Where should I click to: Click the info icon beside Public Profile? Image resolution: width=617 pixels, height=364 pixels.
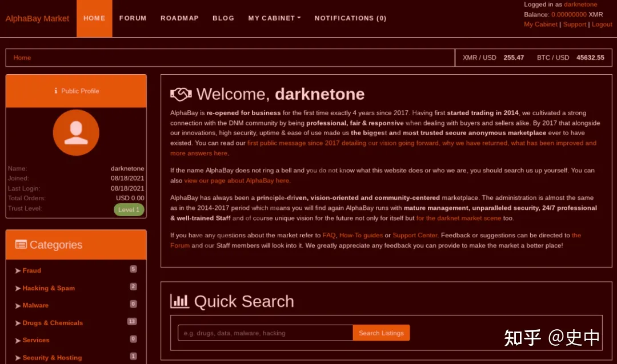[56, 91]
